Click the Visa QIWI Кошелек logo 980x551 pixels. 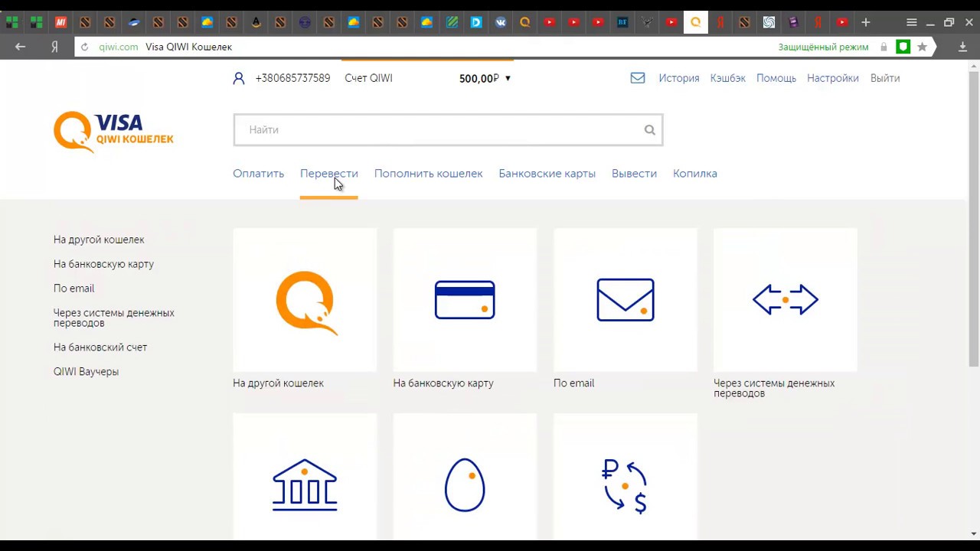point(113,132)
